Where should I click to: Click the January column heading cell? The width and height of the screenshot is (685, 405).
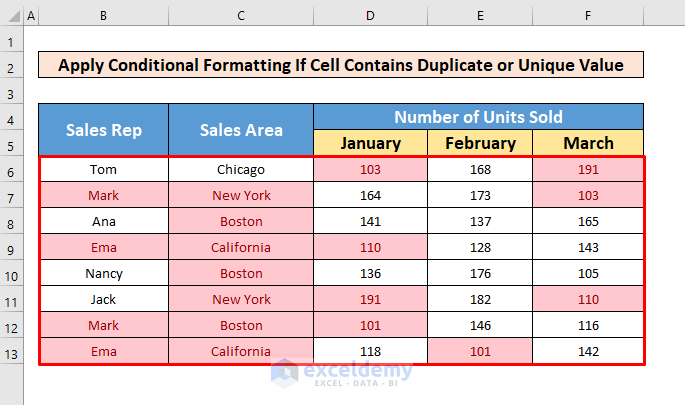coord(370,143)
